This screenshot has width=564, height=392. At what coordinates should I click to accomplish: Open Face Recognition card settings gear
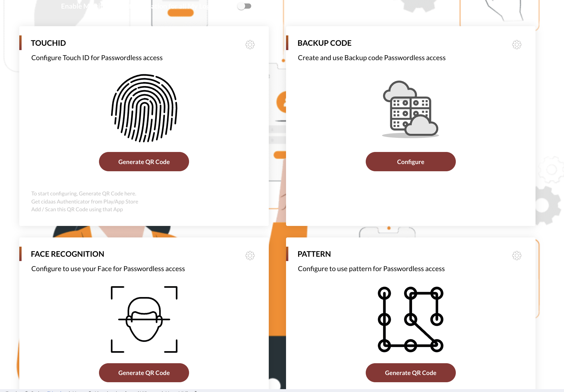coord(250,255)
